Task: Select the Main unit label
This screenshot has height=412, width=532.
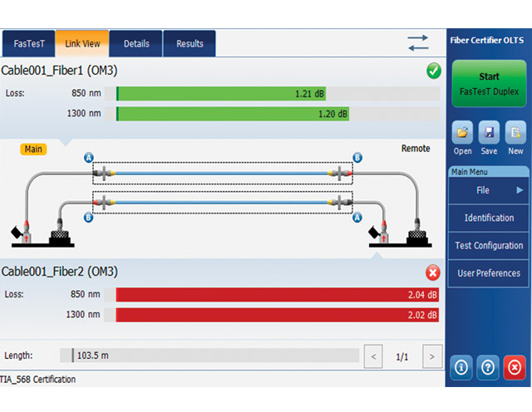Action: coord(33,150)
